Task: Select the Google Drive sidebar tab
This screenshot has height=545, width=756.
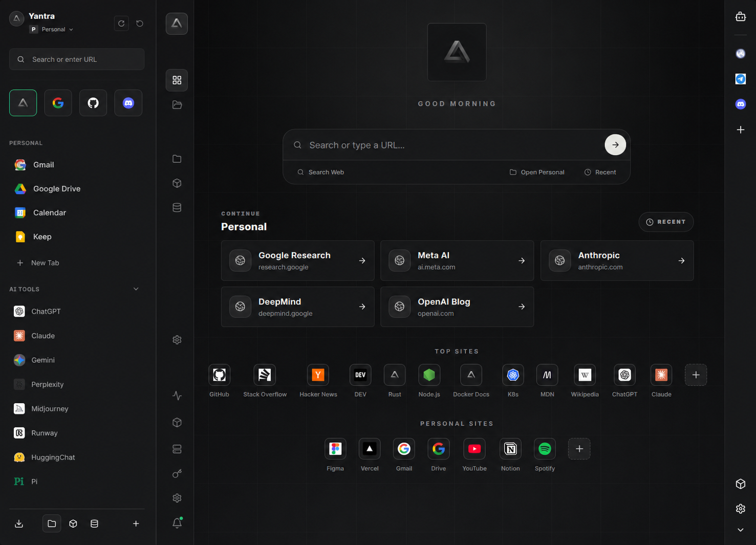Action: coord(77,189)
